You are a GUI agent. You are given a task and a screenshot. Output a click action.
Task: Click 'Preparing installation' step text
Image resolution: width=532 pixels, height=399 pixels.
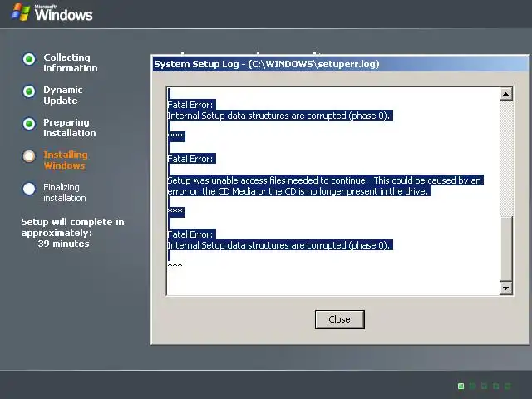click(x=70, y=127)
